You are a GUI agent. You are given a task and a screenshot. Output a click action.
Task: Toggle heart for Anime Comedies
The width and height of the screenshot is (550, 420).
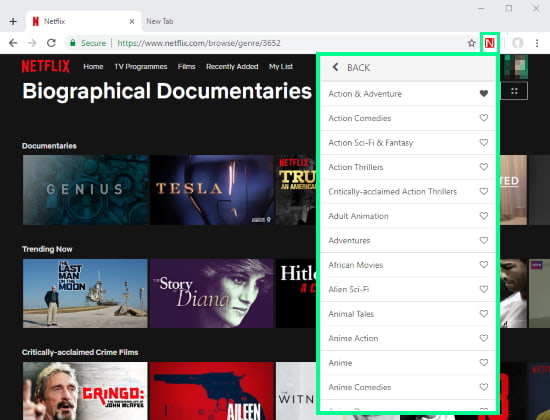click(x=484, y=387)
